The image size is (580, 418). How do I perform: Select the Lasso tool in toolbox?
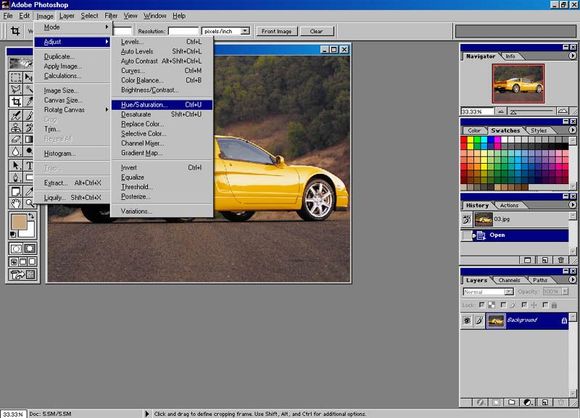(x=15, y=89)
